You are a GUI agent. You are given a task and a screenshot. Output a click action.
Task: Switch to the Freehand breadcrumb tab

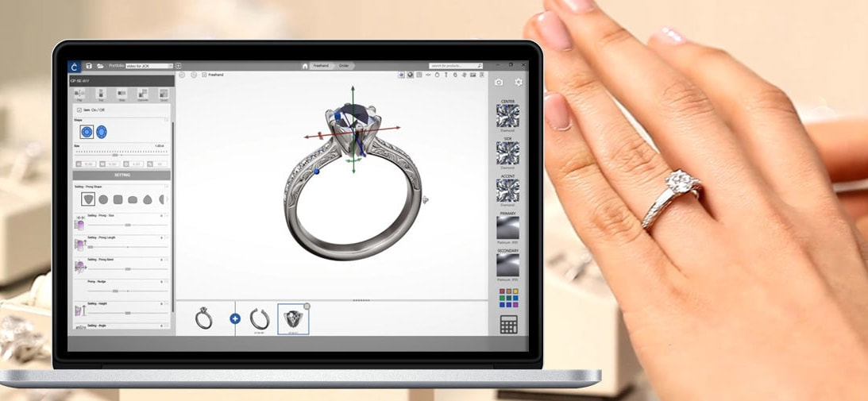(x=321, y=66)
